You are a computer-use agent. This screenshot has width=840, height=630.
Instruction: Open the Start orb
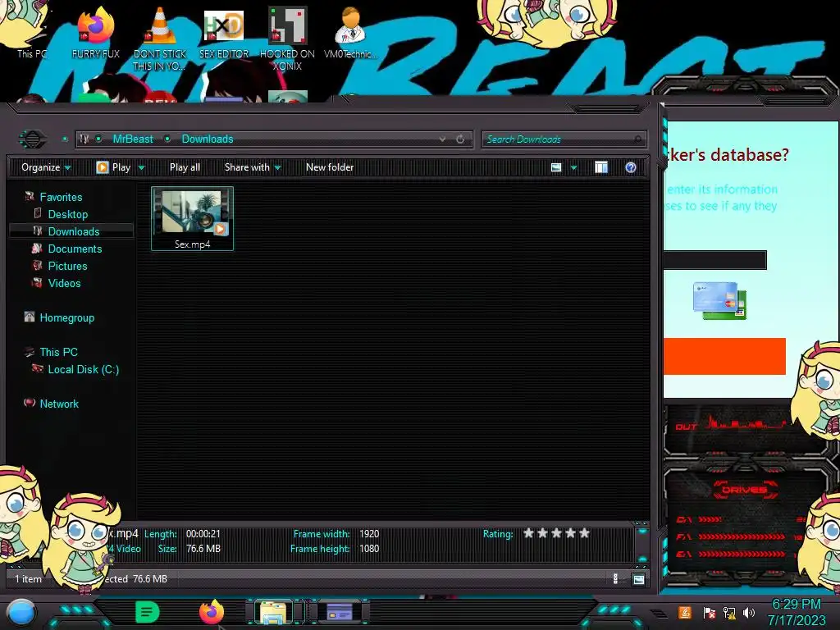tap(21, 614)
